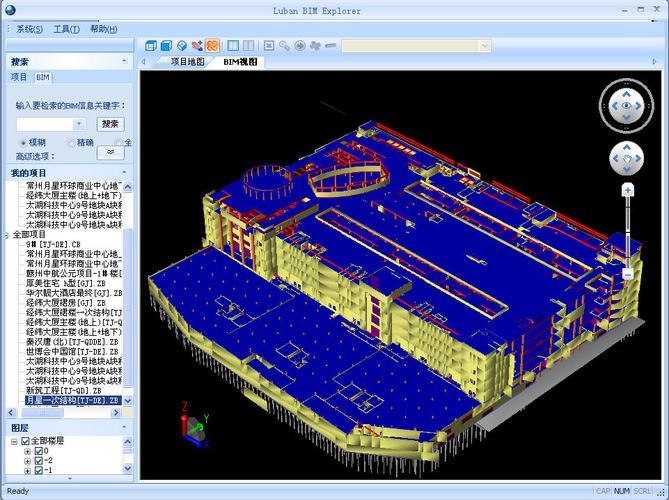Screen dimensions: 669x500
Task: Click the project list scroll-right arrow
Action: click(x=116, y=413)
